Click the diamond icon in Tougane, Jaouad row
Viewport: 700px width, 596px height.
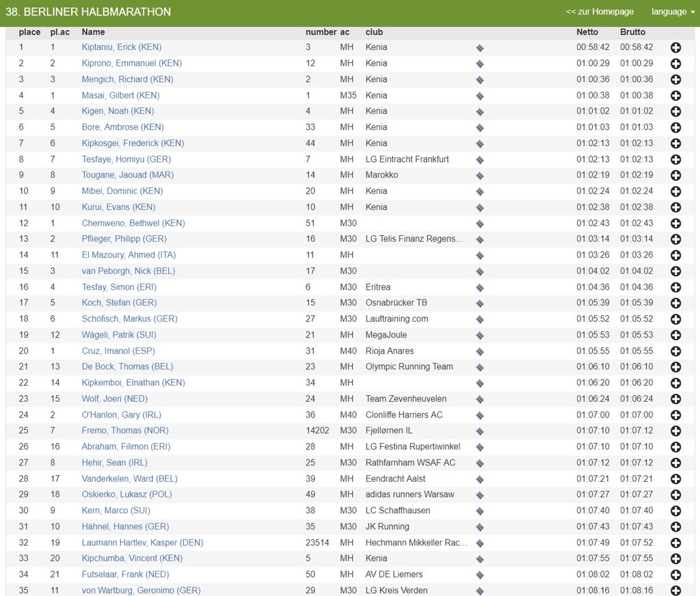pyautogui.click(x=480, y=176)
